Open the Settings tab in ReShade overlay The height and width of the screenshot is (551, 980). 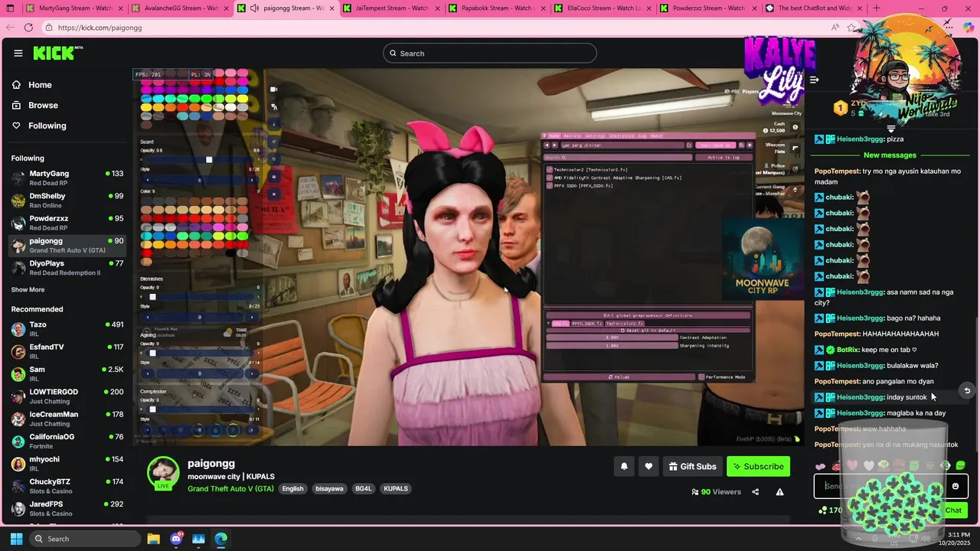[x=595, y=135]
